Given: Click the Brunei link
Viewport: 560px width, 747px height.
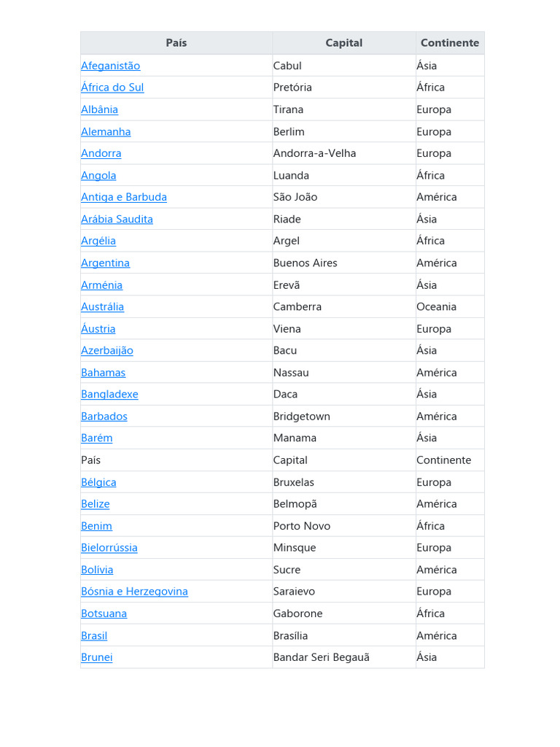Looking at the screenshot, I should [97, 657].
